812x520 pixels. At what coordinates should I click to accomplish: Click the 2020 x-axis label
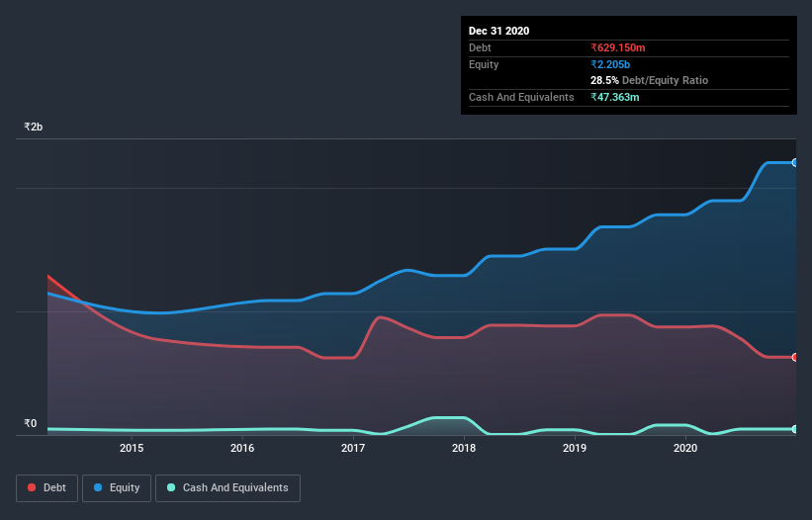(x=685, y=448)
